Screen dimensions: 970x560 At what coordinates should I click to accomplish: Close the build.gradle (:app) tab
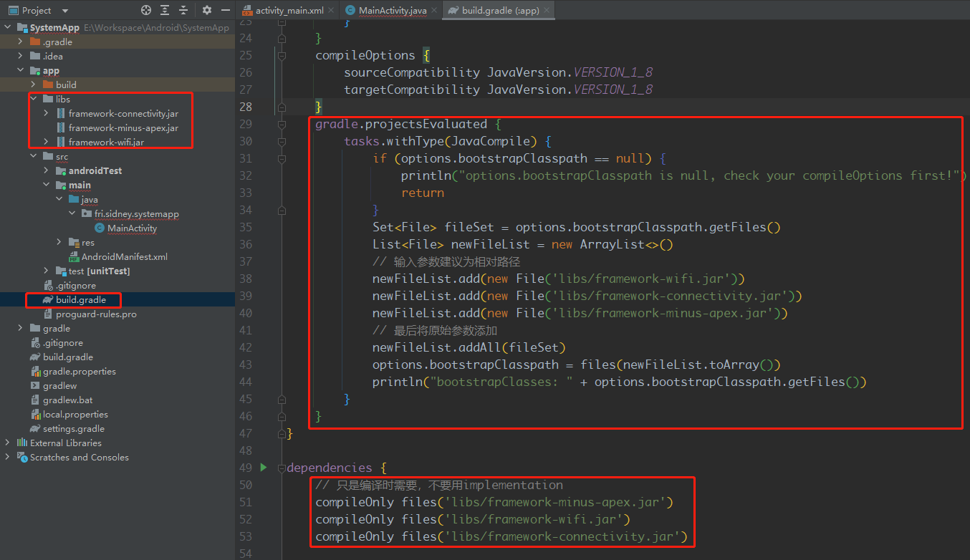(x=547, y=11)
